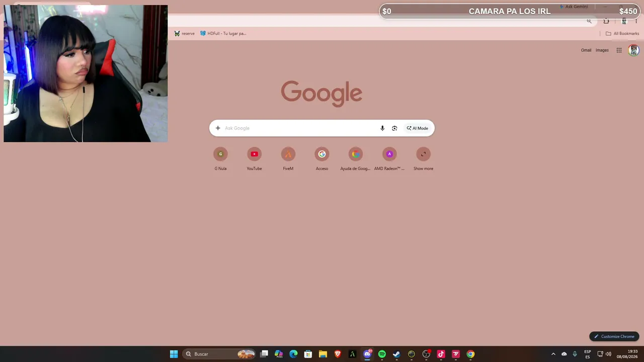This screenshot has height=362, width=644.
Task: Switch on AI Mode in the search box
Action: [418, 128]
